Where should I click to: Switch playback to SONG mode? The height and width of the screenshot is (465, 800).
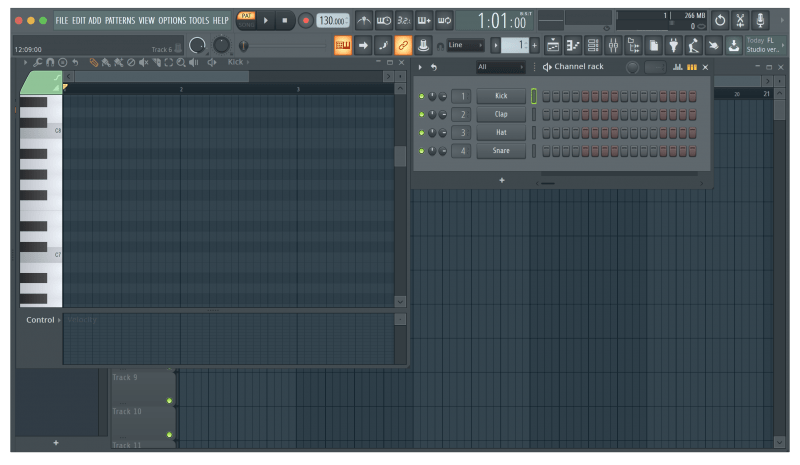click(246, 25)
